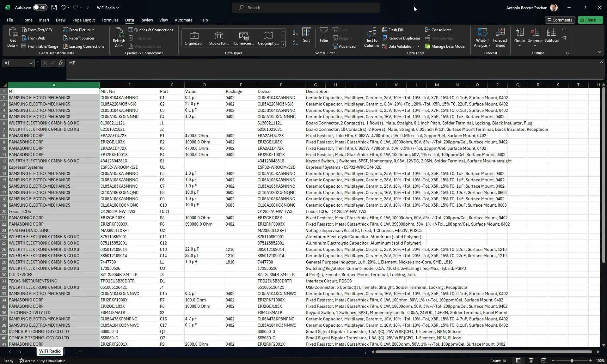607x364 pixels.
Task: Click Recent Sources
Action: [x=79, y=38]
